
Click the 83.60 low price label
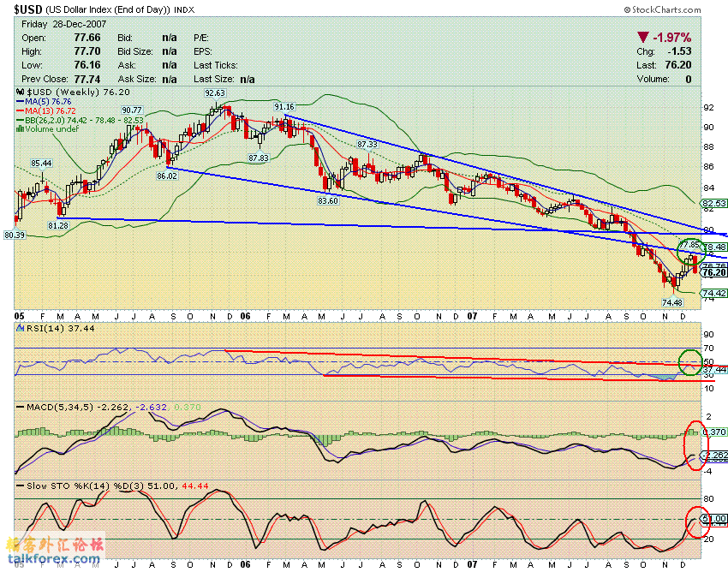(x=328, y=200)
